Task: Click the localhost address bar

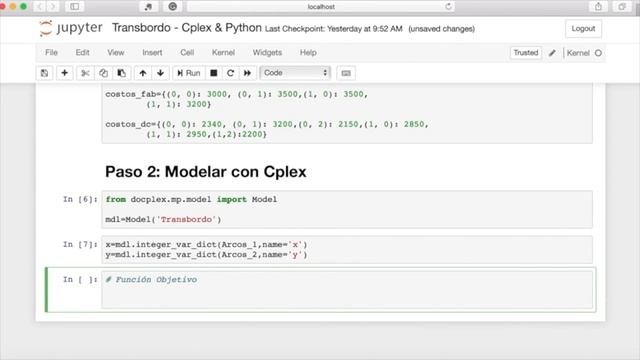Action: pyautogui.click(x=321, y=7)
